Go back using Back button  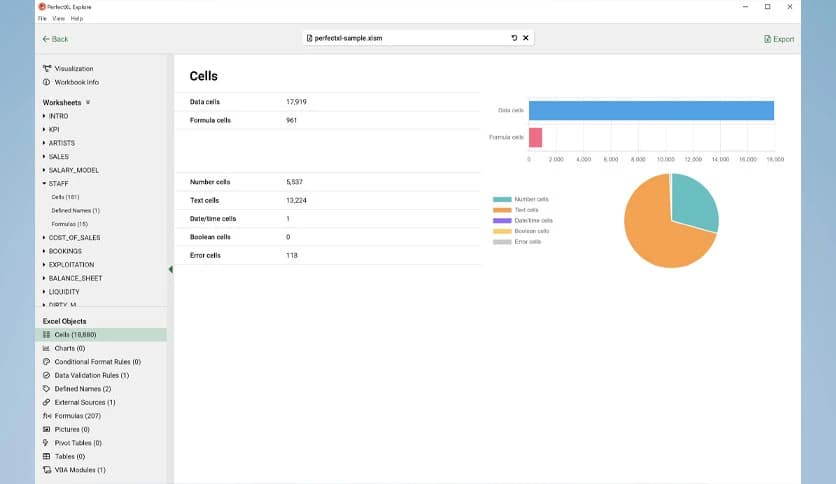55,39
